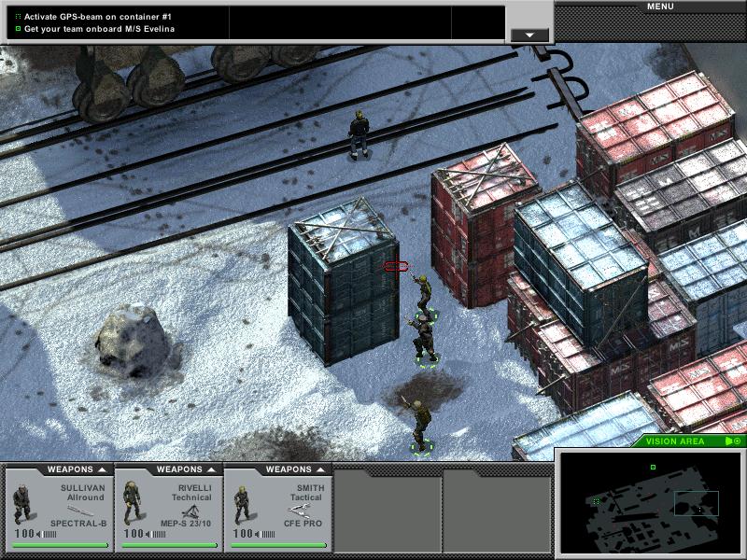This screenshot has width=747, height=560.
Task: Click the 'Technical' role text
Action: [191, 497]
